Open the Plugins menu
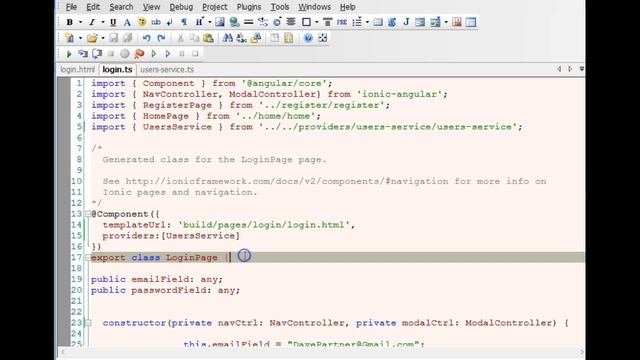The width and height of the screenshot is (640, 360). click(249, 7)
